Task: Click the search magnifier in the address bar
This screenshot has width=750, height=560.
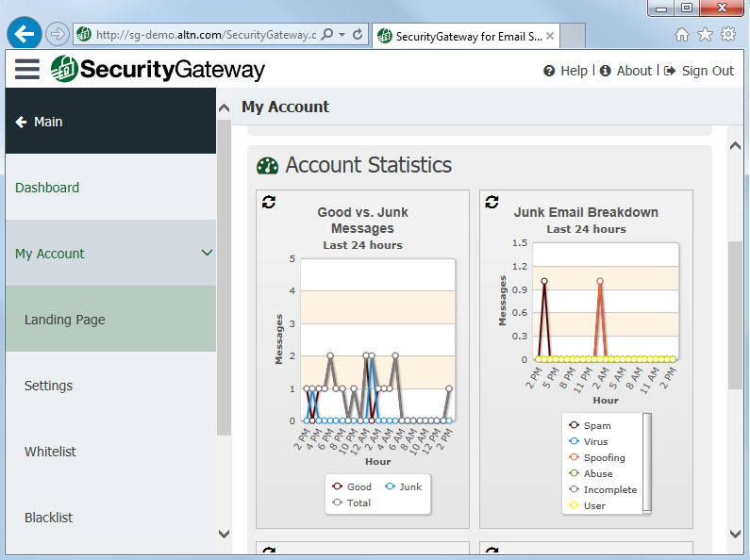Action: (x=327, y=34)
